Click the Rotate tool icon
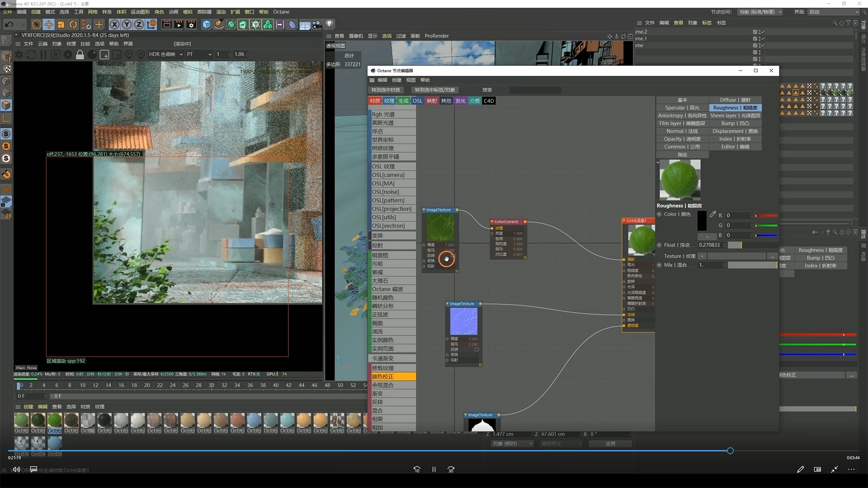Viewport: 868px width, 488px height. 73,24
